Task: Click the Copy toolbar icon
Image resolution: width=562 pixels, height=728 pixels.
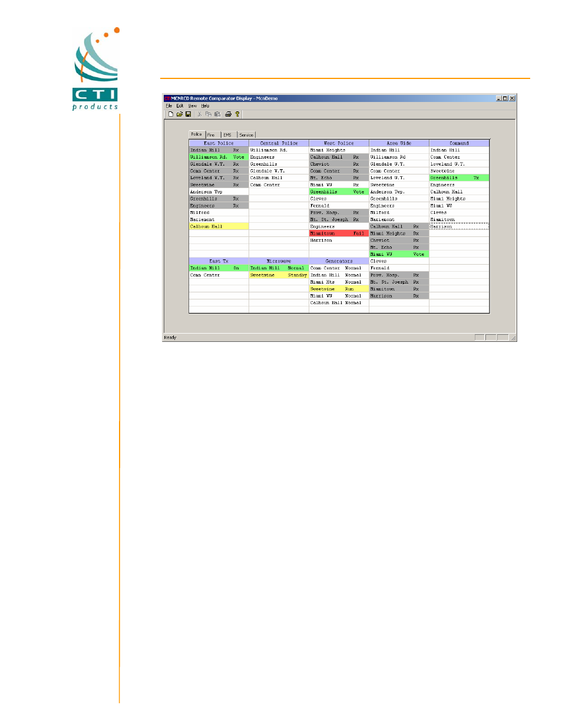Action: pyautogui.click(x=209, y=114)
